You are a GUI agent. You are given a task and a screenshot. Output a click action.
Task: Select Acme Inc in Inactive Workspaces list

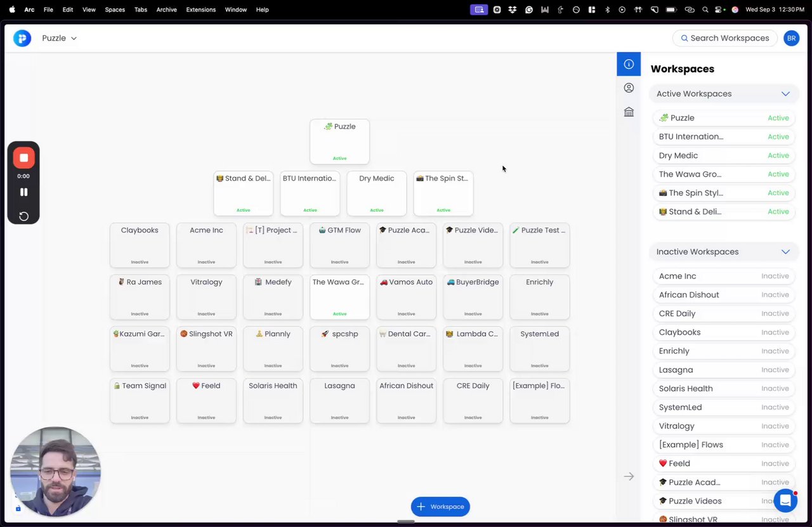coord(724,277)
